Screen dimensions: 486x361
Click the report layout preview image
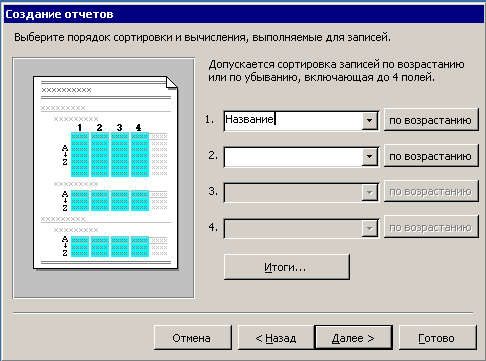tap(104, 178)
